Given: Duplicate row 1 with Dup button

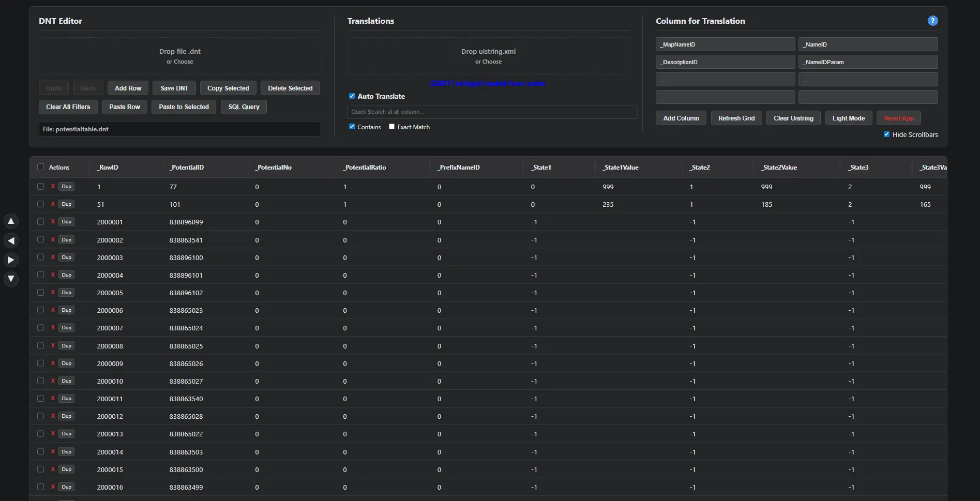Looking at the screenshot, I should pyautogui.click(x=67, y=187).
